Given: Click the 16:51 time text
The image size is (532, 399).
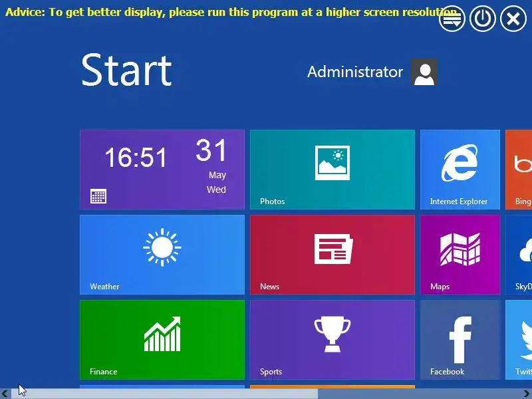Looking at the screenshot, I should point(136,158).
